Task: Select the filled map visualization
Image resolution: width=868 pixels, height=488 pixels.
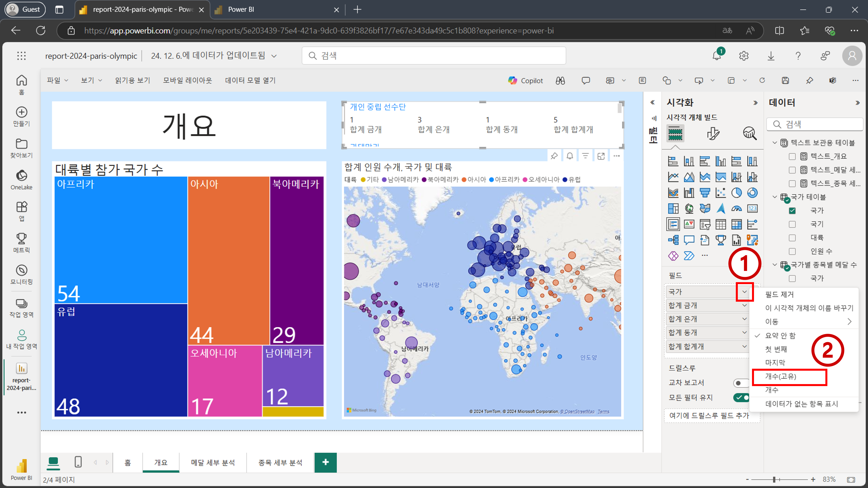Action: coord(705,208)
